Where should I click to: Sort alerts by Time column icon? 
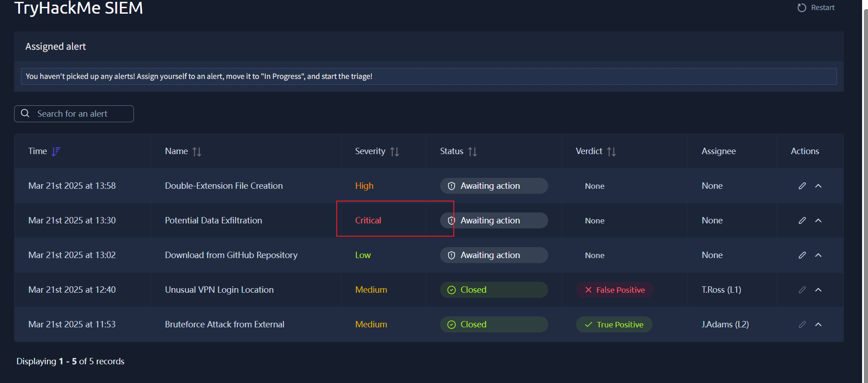click(x=56, y=151)
